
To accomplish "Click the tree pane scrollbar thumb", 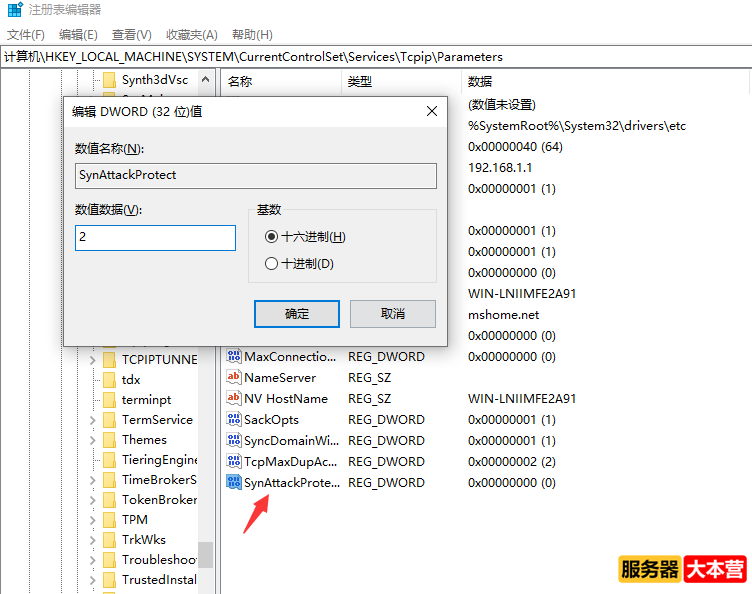I will click(206, 555).
